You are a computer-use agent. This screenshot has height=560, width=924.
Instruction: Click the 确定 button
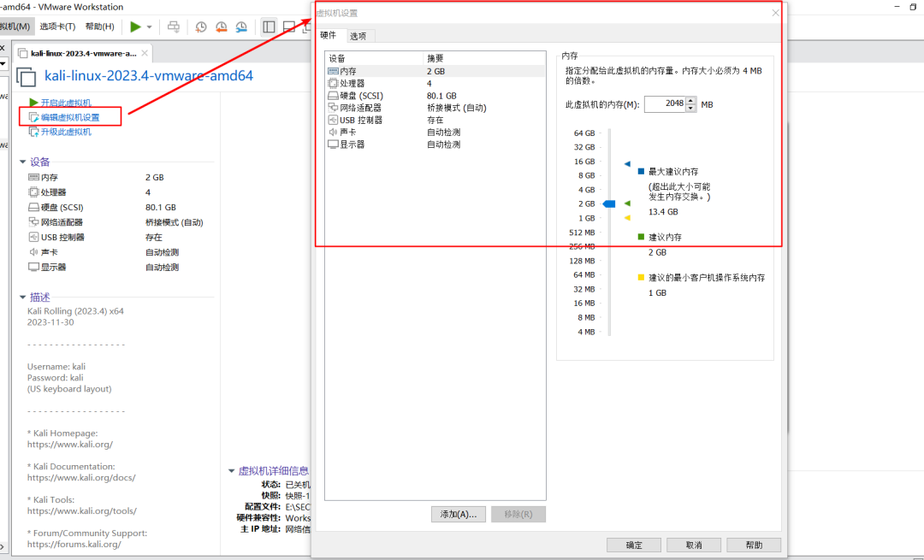(x=634, y=545)
